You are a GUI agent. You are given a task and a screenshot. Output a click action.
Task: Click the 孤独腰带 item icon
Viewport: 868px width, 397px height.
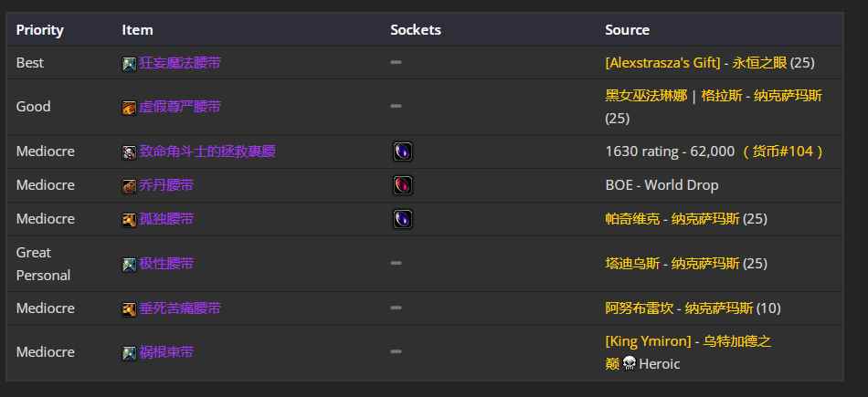coord(129,220)
